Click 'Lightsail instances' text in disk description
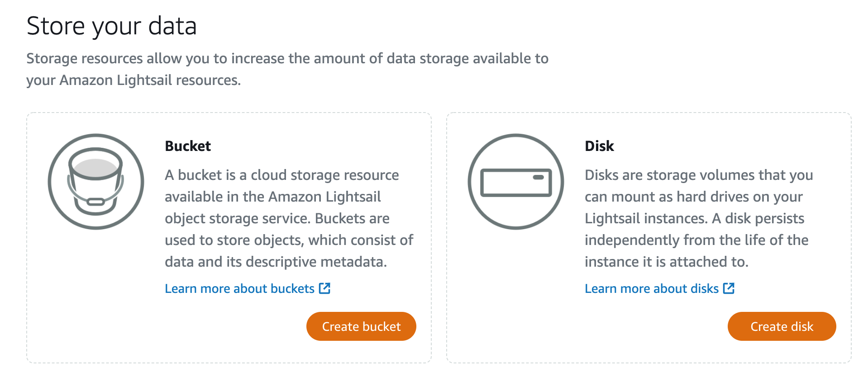Viewport: 868px width, 386px height. click(x=645, y=218)
